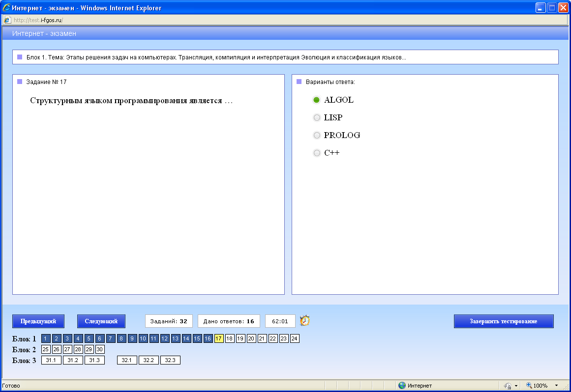
Task: Jump to question 21
Action: 262,338
